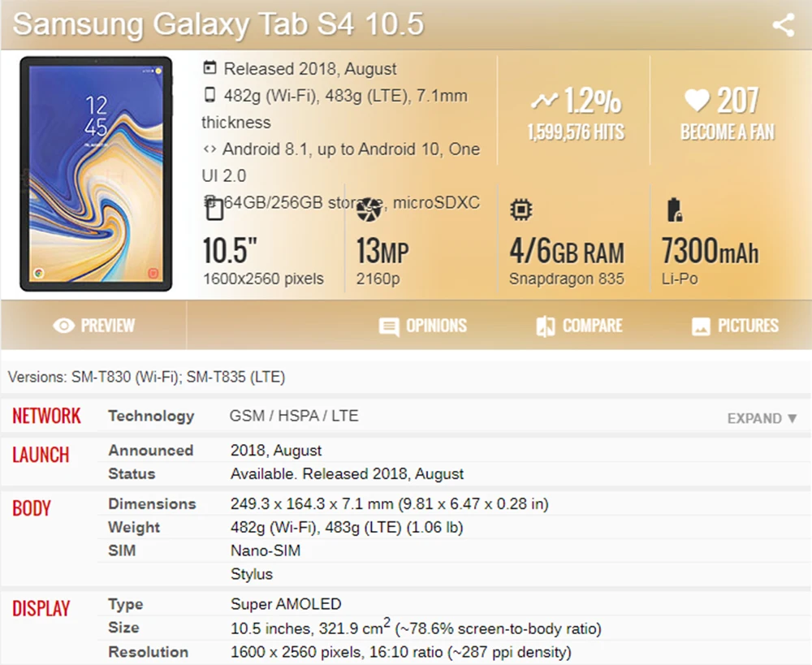
Task: Click the SIM spec label
Action: [x=122, y=551]
